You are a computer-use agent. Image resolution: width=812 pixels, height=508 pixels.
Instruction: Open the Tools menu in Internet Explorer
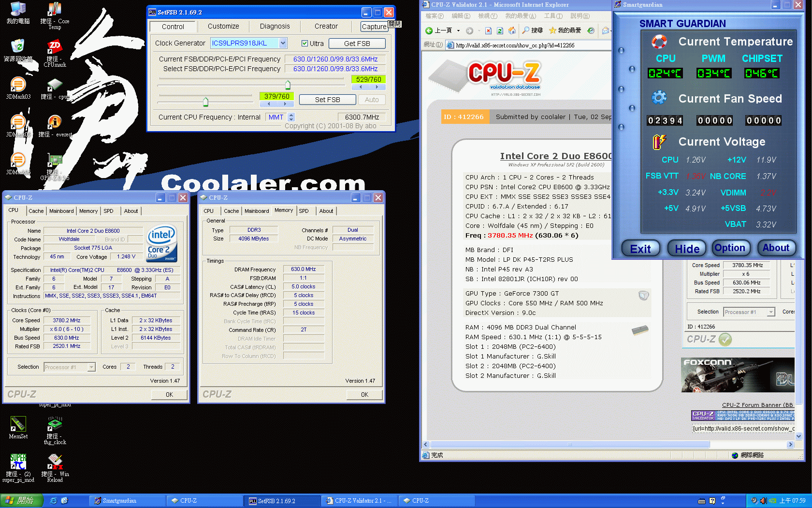click(x=553, y=16)
